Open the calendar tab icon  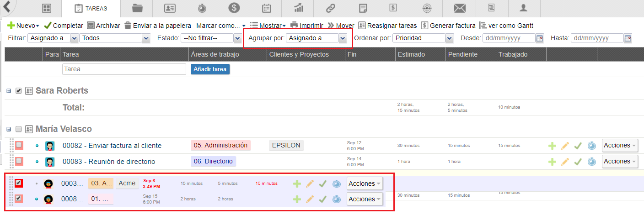click(x=267, y=8)
